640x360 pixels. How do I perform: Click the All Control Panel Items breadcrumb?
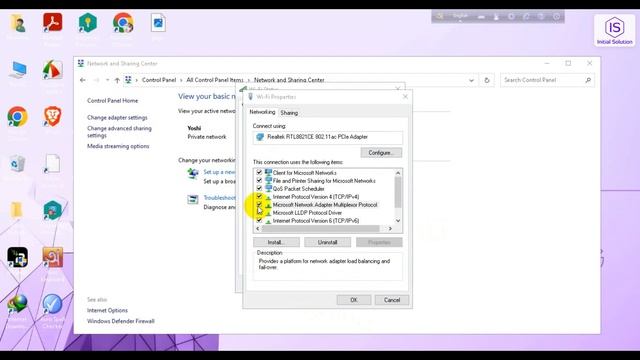[215, 80]
